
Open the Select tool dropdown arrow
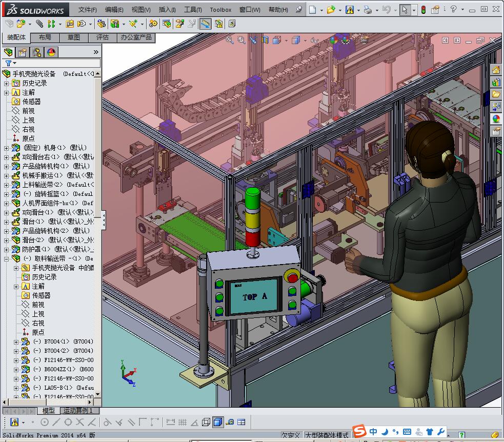pyautogui.click(x=414, y=10)
